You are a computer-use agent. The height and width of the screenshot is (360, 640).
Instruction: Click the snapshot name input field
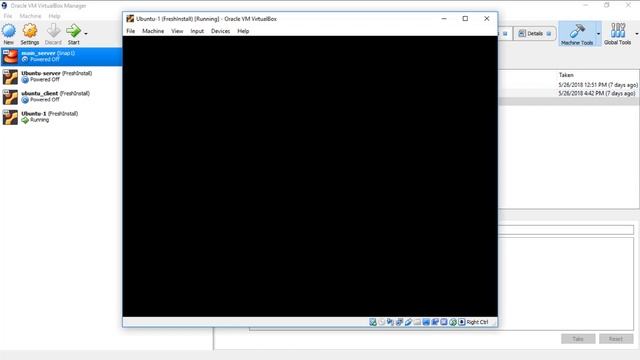click(x=566, y=230)
